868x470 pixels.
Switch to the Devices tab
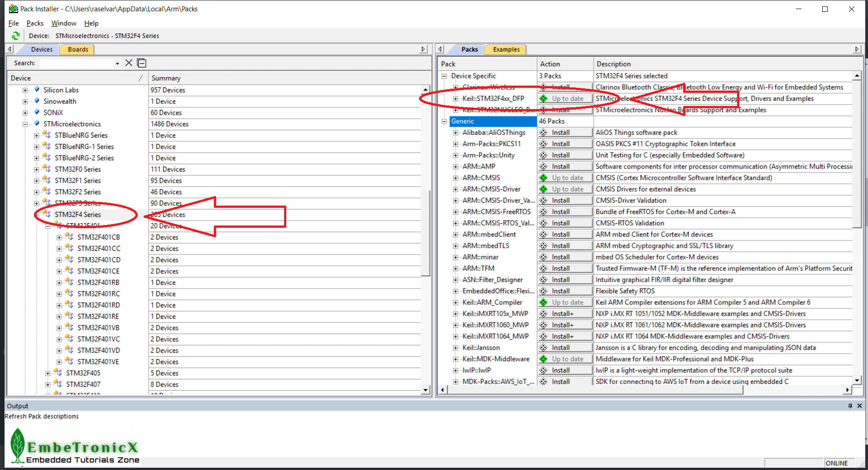pos(42,49)
